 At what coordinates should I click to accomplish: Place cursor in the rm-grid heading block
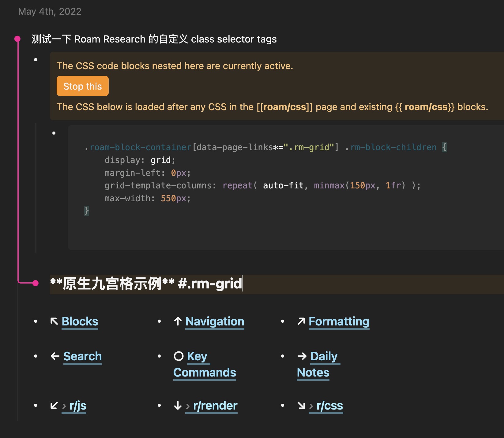(x=277, y=284)
